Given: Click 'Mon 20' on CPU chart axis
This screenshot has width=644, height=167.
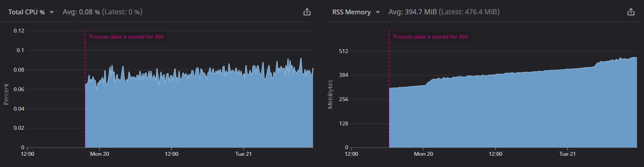Looking at the screenshot, I should pyautogui.click(x=100, y=154).
